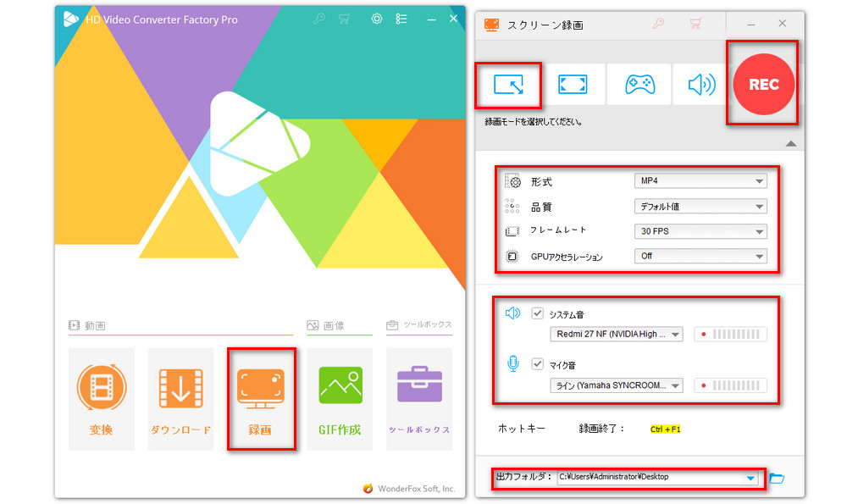
Task: Click the system audio level meter
Action: 730,335
